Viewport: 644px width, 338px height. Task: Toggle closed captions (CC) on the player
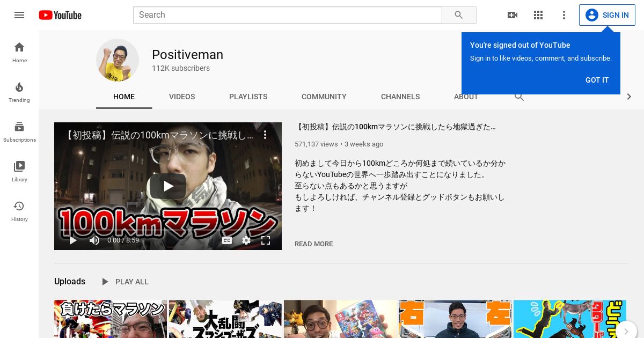[x=227, y=240]
